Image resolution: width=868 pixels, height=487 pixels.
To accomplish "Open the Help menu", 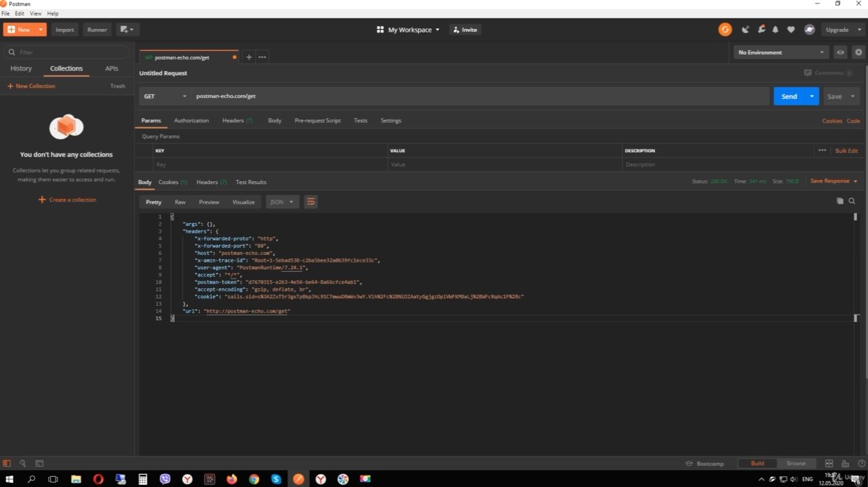I will click(x=53, y=14).
